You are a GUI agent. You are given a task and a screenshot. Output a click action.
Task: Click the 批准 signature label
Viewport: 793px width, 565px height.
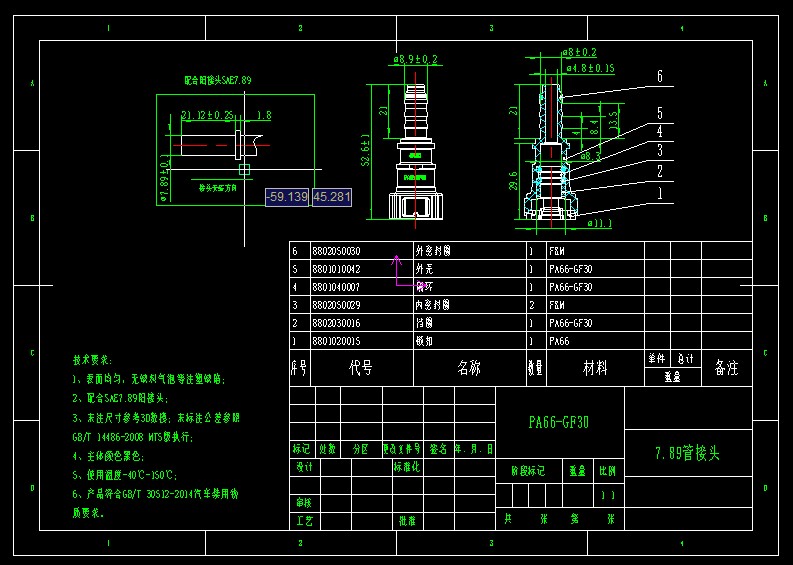click(x=407, y=521)
